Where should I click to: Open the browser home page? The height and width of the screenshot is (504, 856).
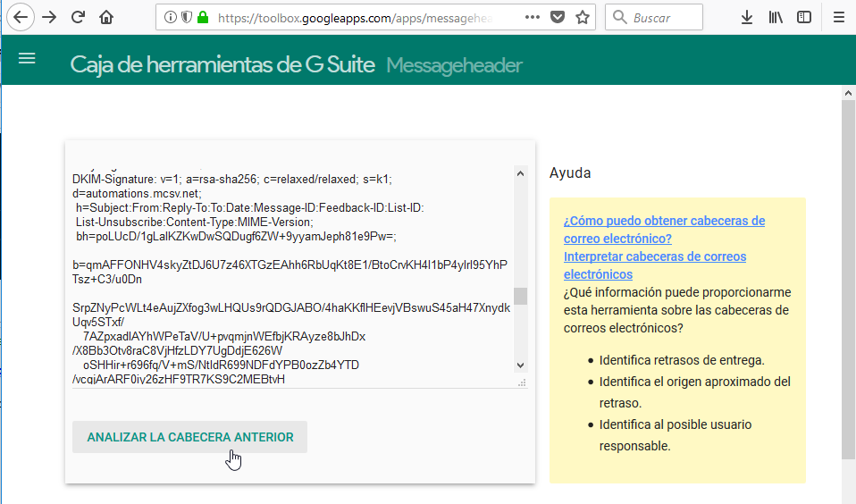[x=106, y=18]
